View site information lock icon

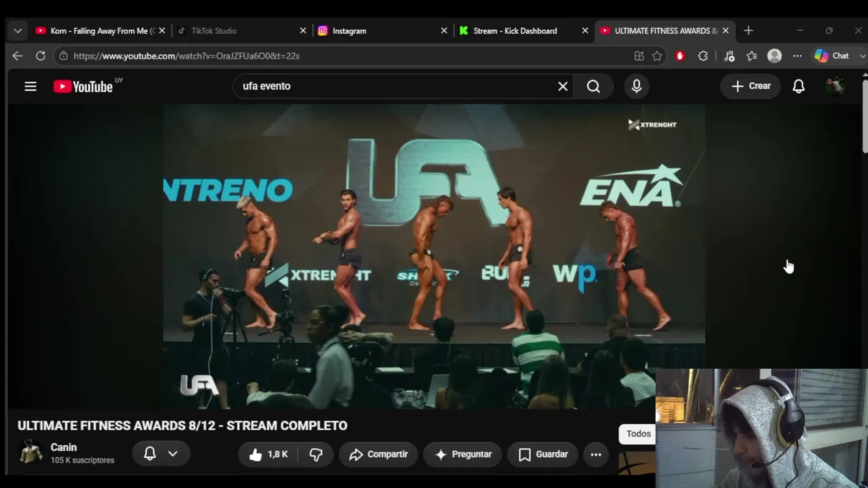(63, 56)
